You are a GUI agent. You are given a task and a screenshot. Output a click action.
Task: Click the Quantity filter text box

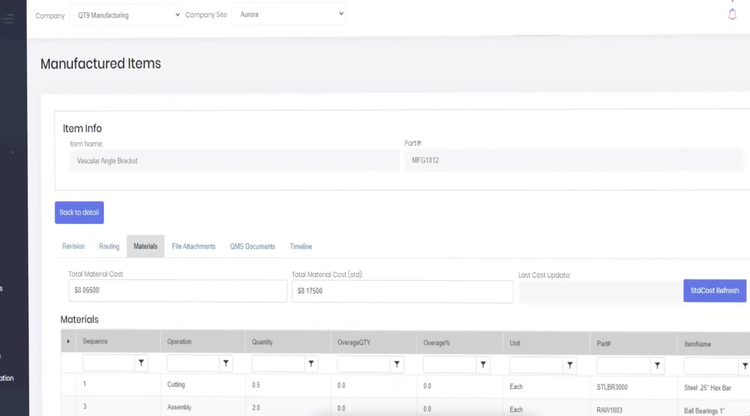click(x=278, y=364)
